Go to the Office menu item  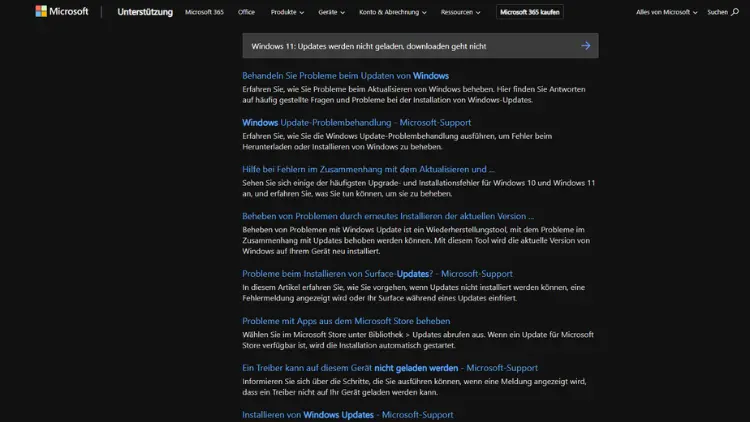[x=246, y=12]
